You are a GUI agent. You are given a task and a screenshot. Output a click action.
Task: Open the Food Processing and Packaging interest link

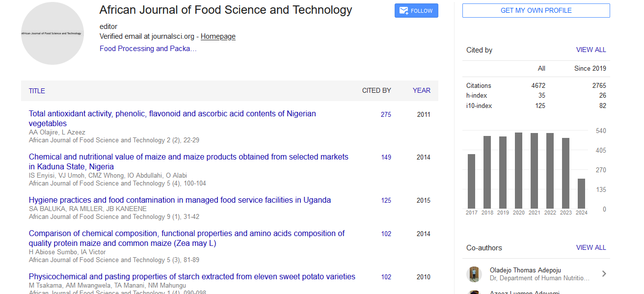[x=148, y=49]
